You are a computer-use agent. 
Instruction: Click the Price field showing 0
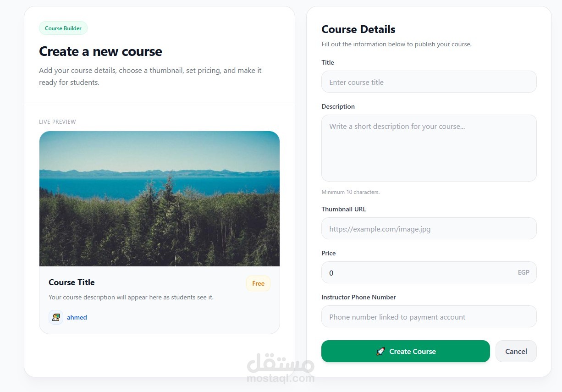click(429, 272)
